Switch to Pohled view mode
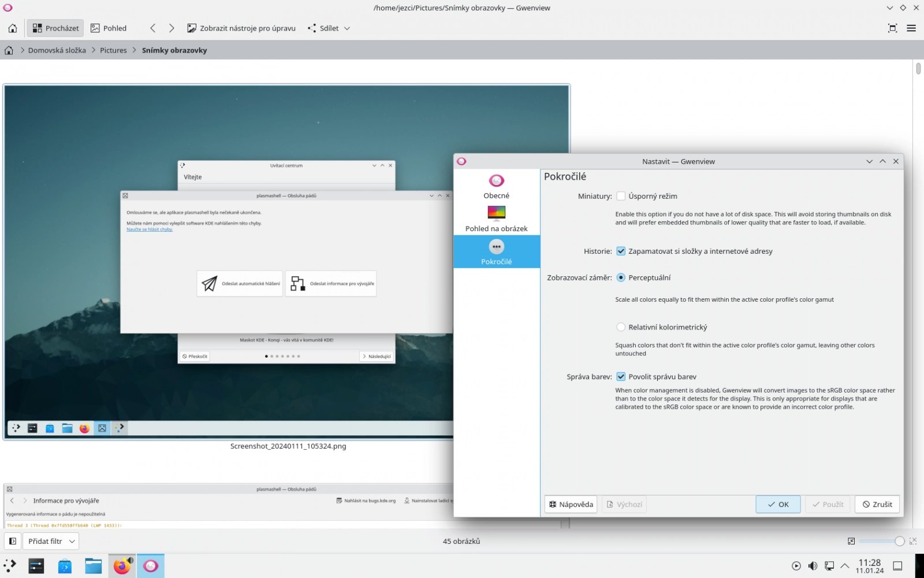The image size is (924, 578). [109, 28]
